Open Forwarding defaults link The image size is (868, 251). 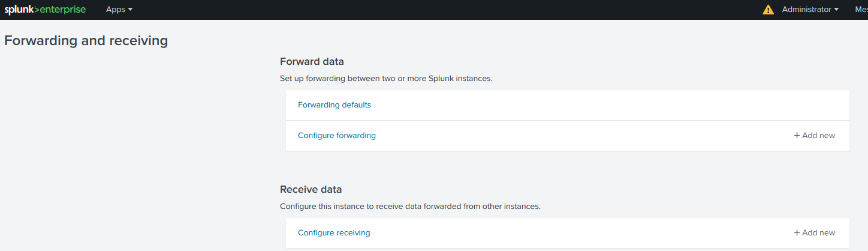click(334, 105)
